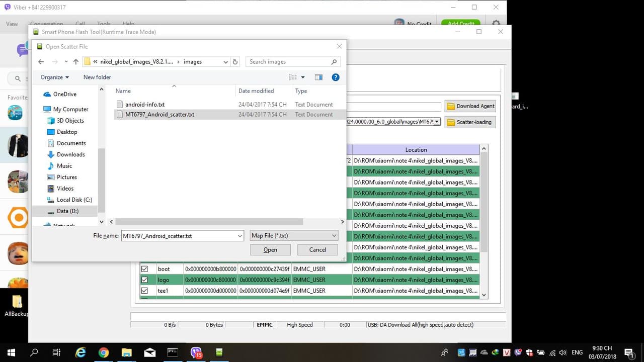This screenshot has width=644, height=362.
Task: Click the change view icon
Action: point(293,77)
